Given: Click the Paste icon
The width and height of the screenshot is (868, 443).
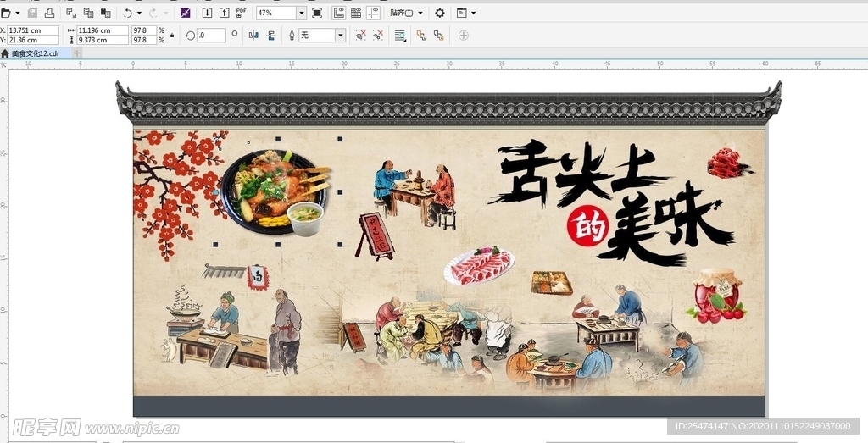Looking at the screenshot, I should click(106, 13).
